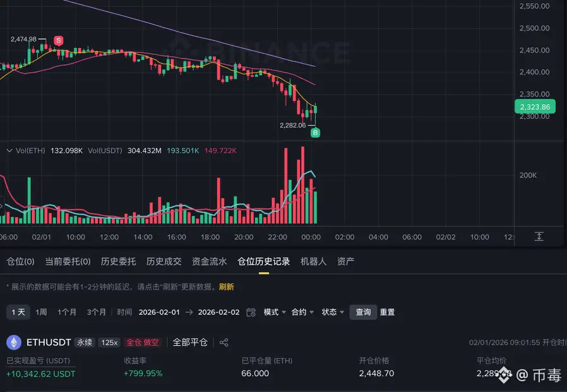Click the 2,474.98 high price label
Screen dimensions: 567x392
click(23, 39)
